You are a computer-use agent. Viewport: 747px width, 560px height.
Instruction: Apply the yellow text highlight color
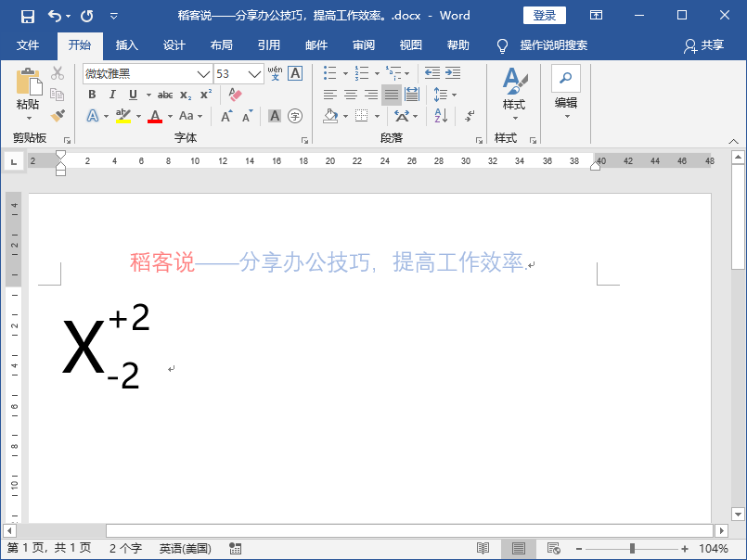123,116
